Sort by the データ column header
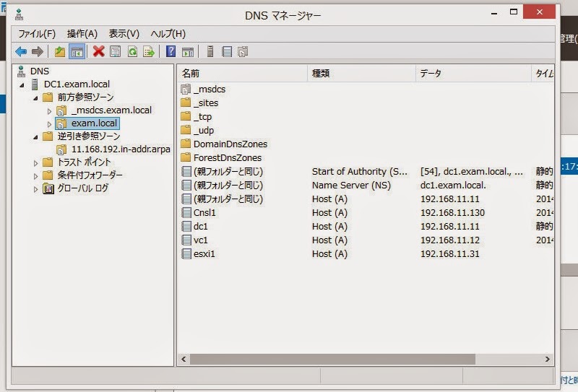 tap(473, 74)
